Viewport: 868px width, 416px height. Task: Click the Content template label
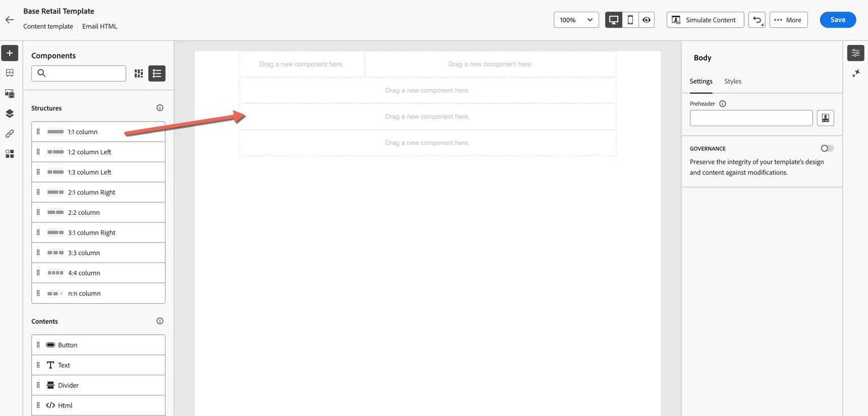pos(48,26)
